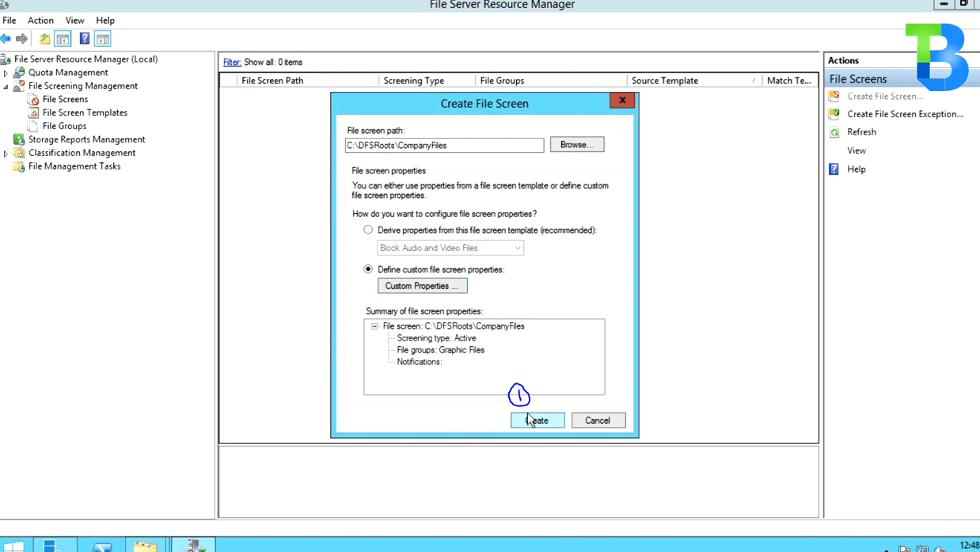Screen dimensions: 980x552
Task: Open the Block Audio and Video Files dropdown
Action: [519, 247]
